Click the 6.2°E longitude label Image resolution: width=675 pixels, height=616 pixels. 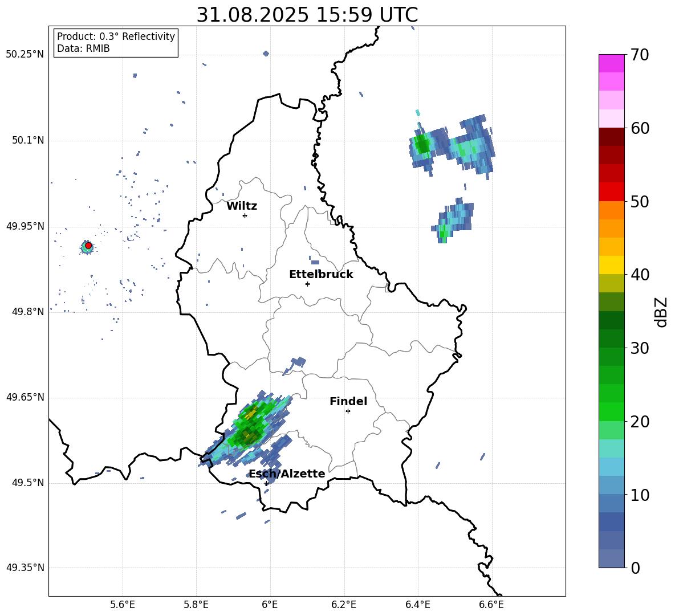click(344, 605)
